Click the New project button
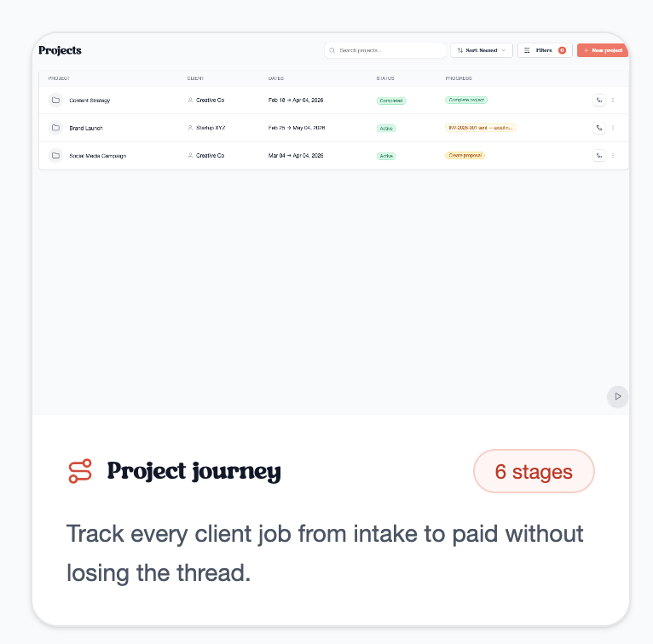 click(x=603, y=51)
